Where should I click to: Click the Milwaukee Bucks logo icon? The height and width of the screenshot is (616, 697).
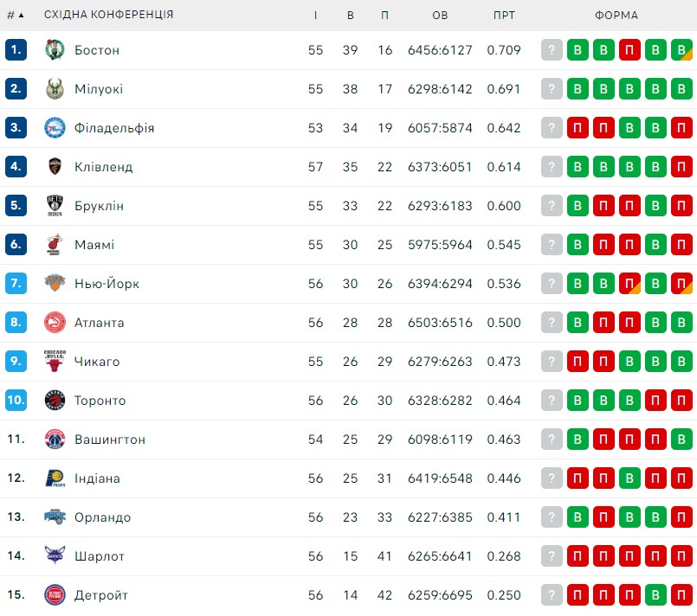coord(55,89)
